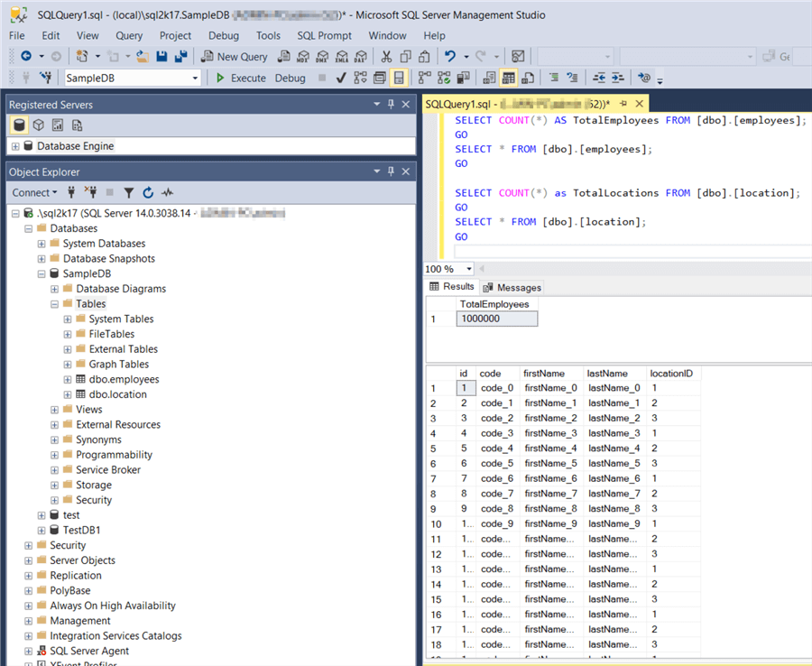
Task: Open the SampleDB database dropdown
Action: (x=196, y=77)
